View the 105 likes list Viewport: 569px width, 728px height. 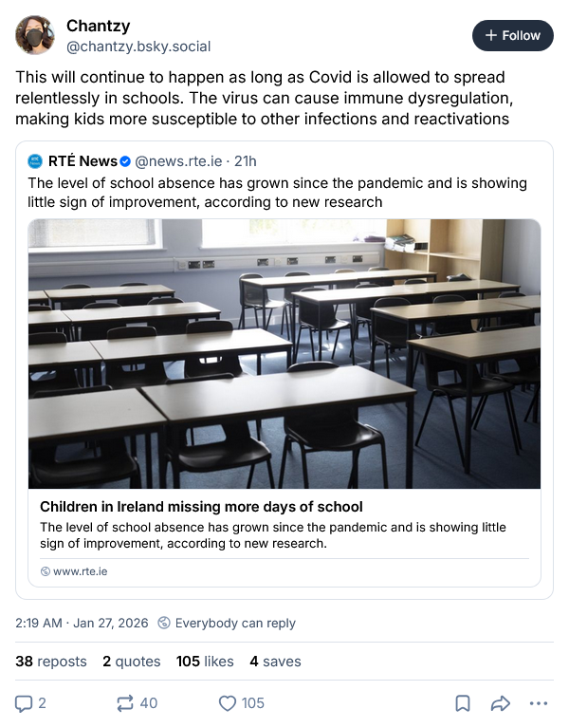(205, 662)
